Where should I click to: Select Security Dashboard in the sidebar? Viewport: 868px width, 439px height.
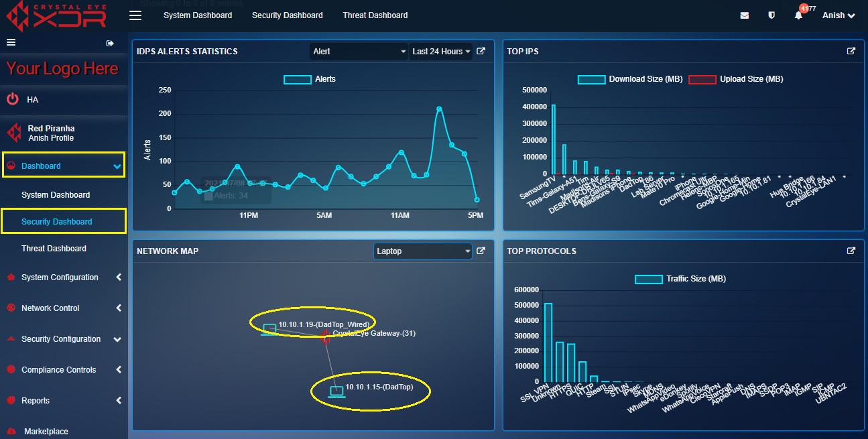[57, 222]
